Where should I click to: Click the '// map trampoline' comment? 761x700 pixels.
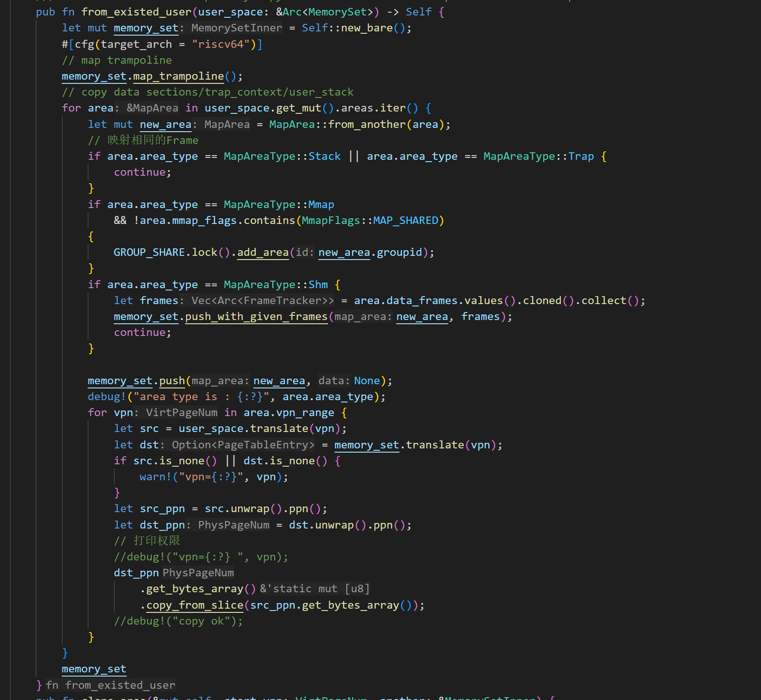point(117,60)
